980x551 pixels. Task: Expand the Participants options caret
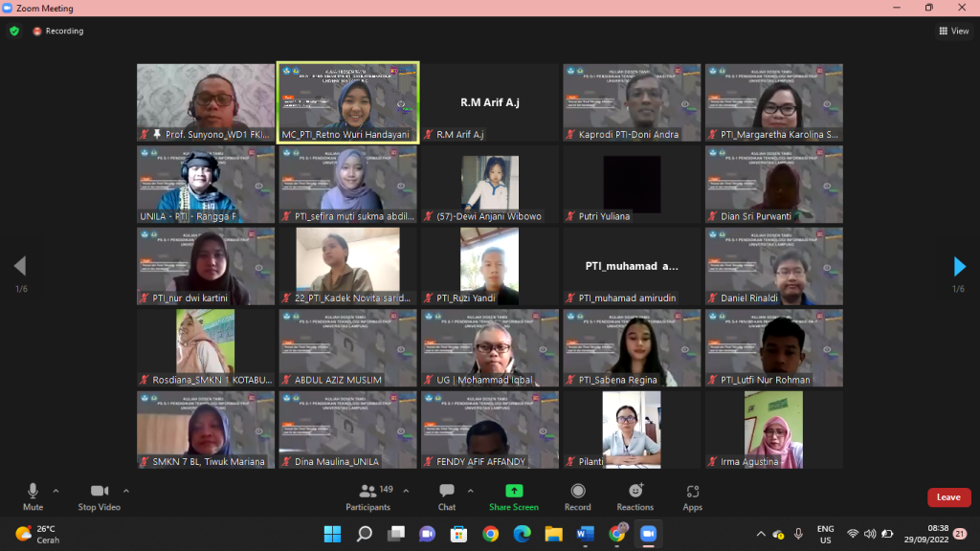tap(404, 491)
